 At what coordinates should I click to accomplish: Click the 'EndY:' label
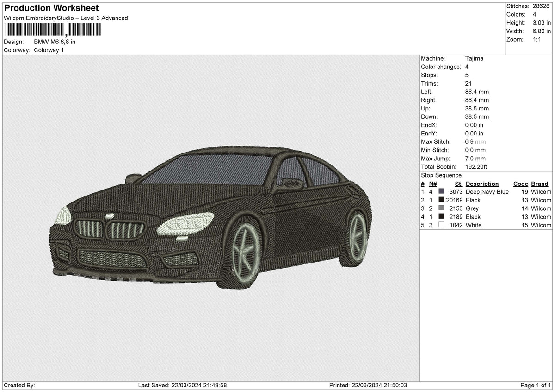pos(429,134)
